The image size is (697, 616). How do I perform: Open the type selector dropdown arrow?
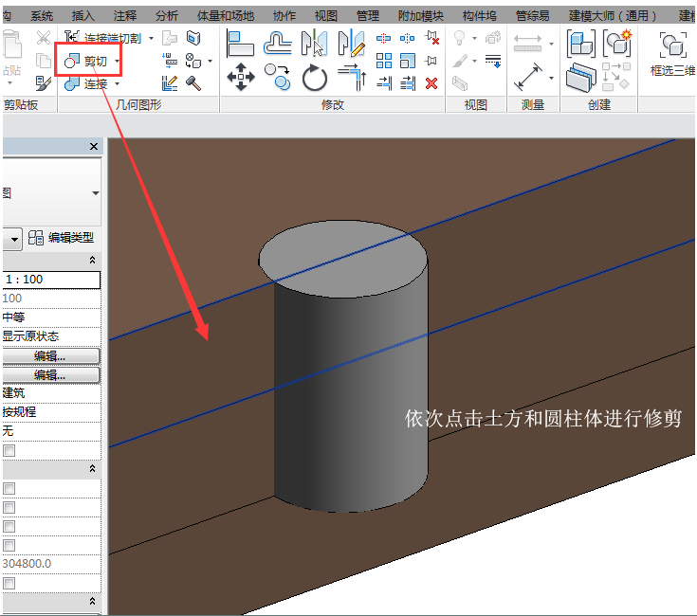(95, 192)
